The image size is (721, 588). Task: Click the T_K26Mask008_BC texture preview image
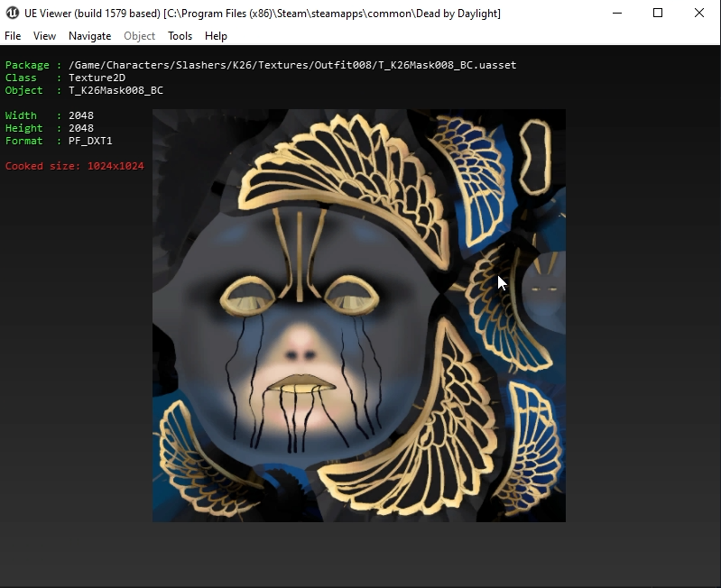pos(359,316)
